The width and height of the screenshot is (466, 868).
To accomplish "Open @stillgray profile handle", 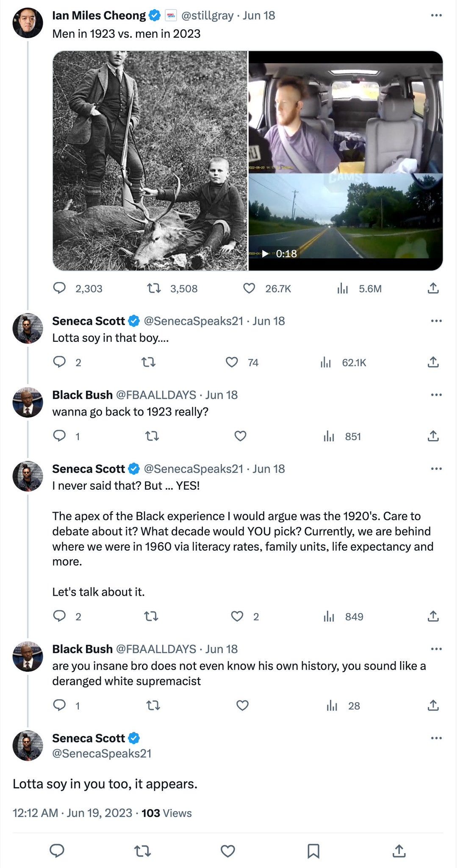I will click(x=207, y=16).
